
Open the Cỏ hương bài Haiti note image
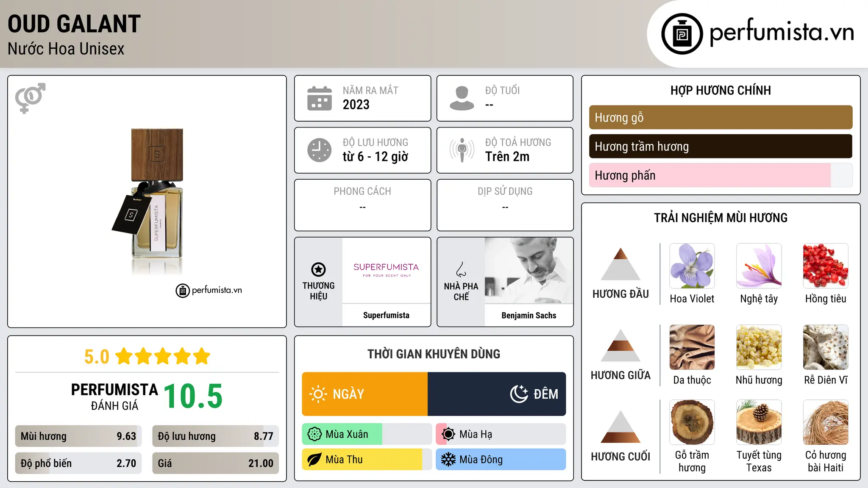(826, 422)
